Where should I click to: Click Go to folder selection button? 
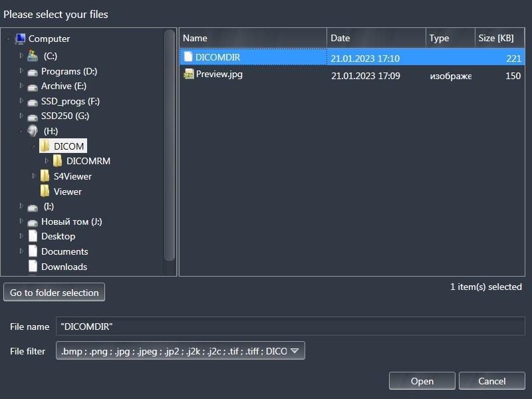(54, 293)
